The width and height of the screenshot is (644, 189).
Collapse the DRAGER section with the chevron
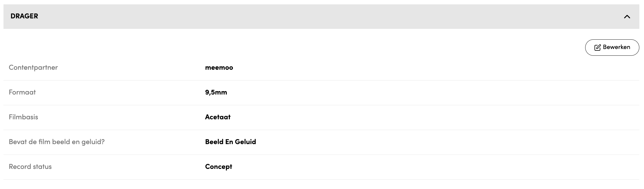pos(627,17)
